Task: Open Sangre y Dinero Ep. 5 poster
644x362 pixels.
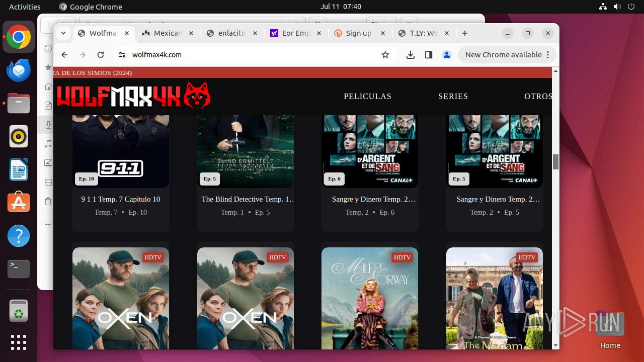Action: [495, 151]
